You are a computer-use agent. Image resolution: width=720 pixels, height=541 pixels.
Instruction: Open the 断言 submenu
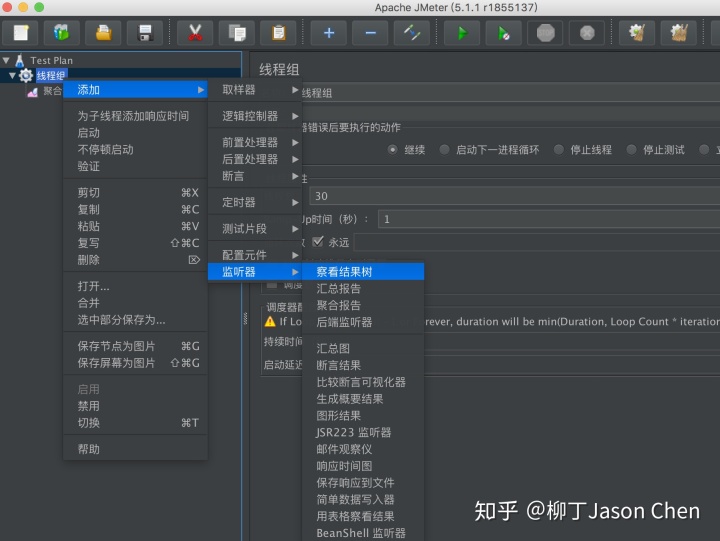point(255,176)
